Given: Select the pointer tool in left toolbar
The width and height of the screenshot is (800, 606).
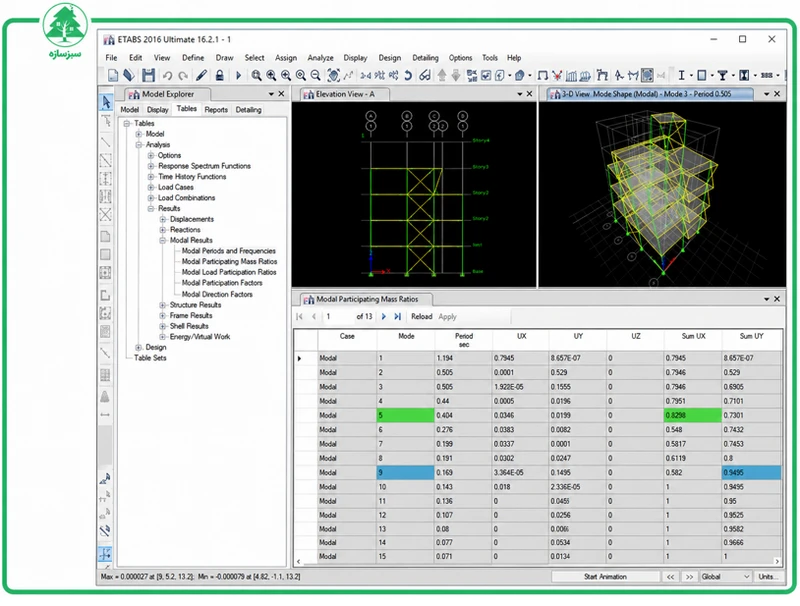Looking at the screenshot, I should [106, 103].
